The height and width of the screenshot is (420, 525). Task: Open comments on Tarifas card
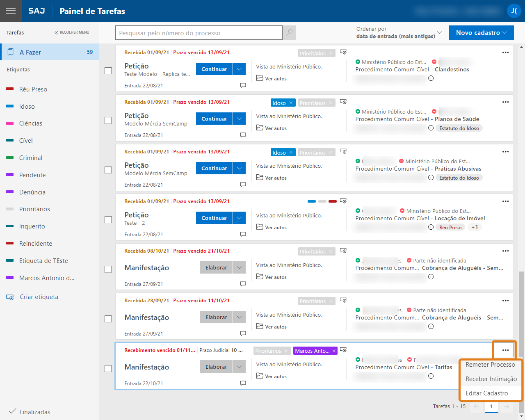coord(243,383)
